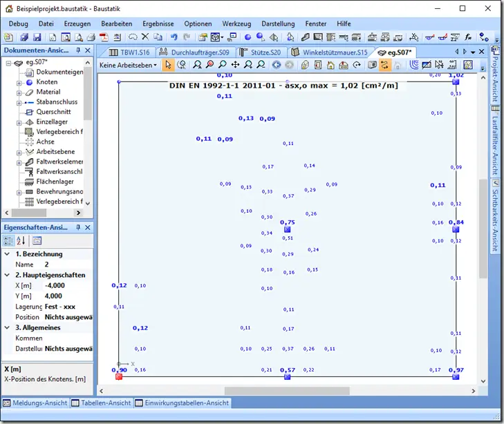504x424 pixels.
Task: Expand the Knoten tree node
Action: coord(19,83)
